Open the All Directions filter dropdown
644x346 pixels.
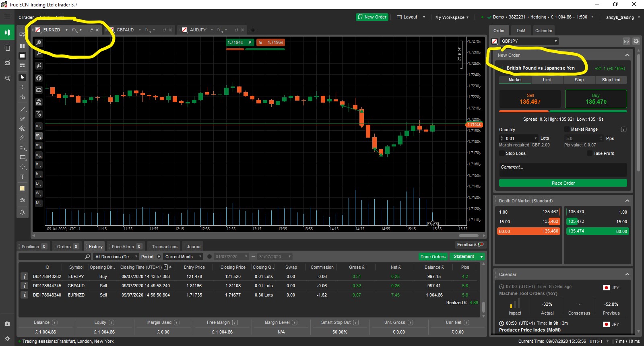[116, 257]
